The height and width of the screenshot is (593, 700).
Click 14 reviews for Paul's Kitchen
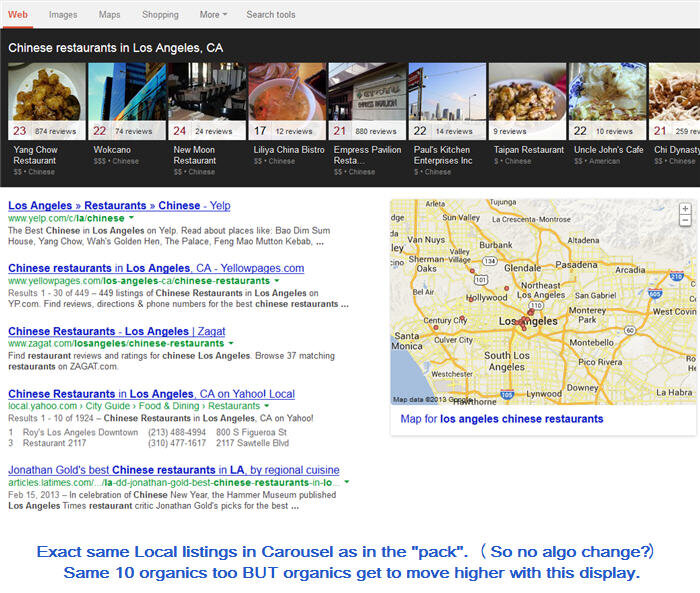[x=454, y=131]
